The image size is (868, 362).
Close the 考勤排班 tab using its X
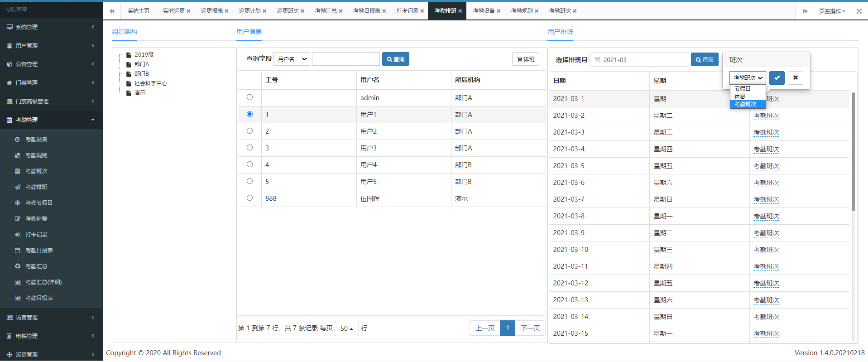460,11
